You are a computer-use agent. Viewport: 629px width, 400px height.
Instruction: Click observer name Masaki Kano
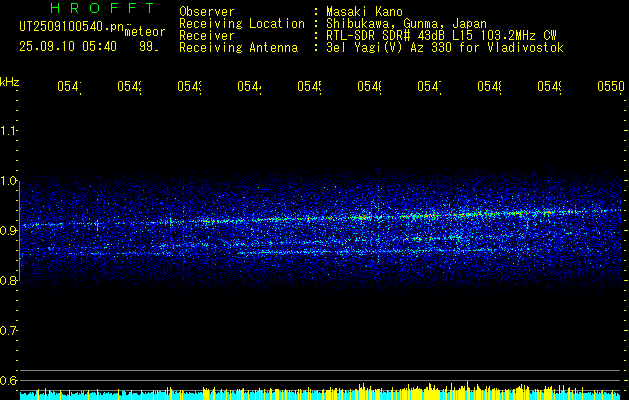click(364, 12)
